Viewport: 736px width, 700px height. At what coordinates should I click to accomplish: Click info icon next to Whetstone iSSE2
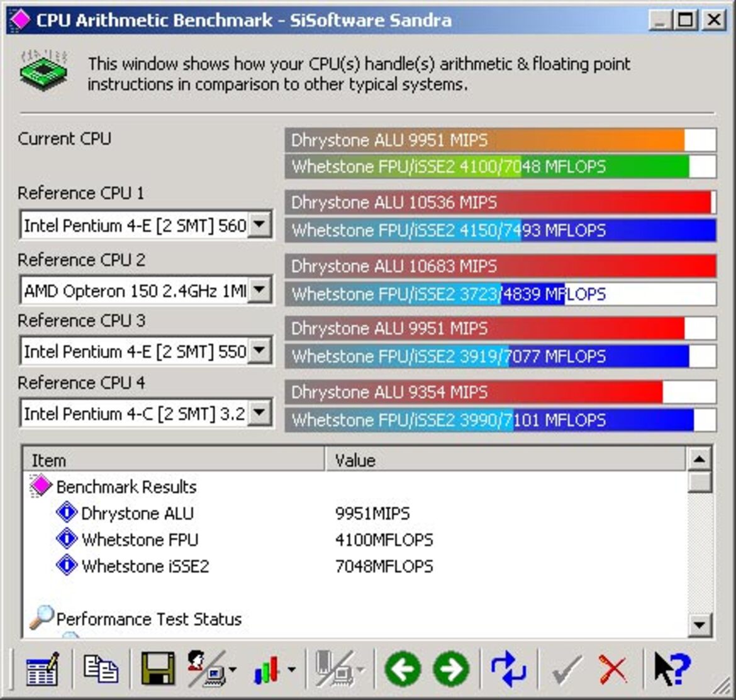click(67, 565)
